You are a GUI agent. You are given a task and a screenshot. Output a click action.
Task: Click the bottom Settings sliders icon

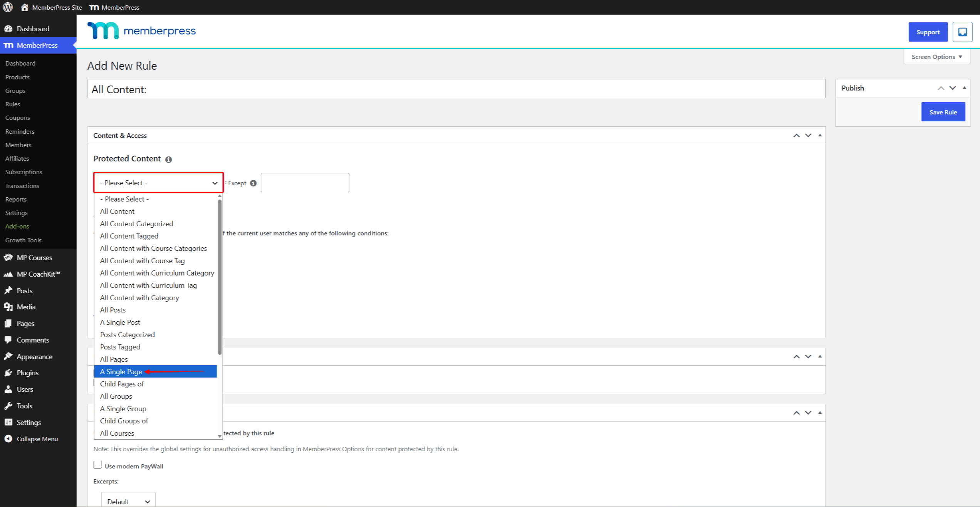[x=8, y=422]
